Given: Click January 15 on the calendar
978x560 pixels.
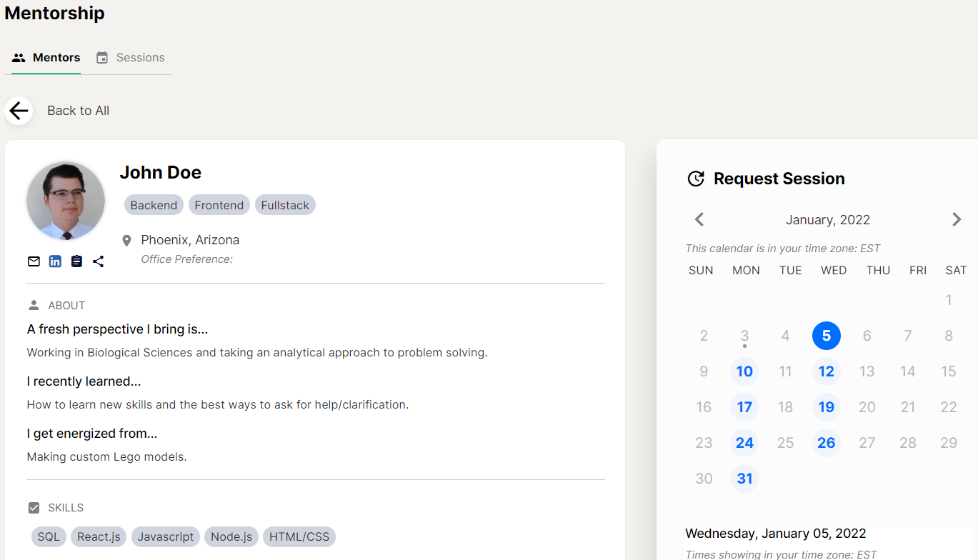Looking at the screenshot, I should point(949,371).
